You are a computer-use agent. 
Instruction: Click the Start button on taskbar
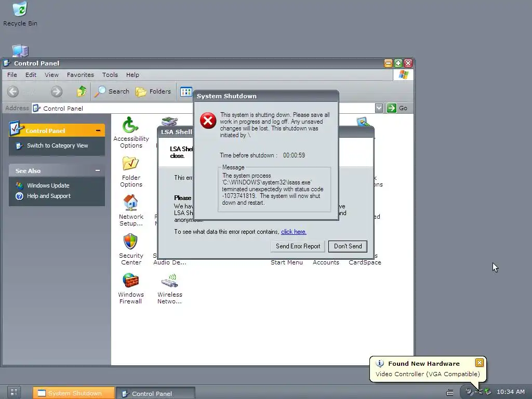[x=14, y=393]
